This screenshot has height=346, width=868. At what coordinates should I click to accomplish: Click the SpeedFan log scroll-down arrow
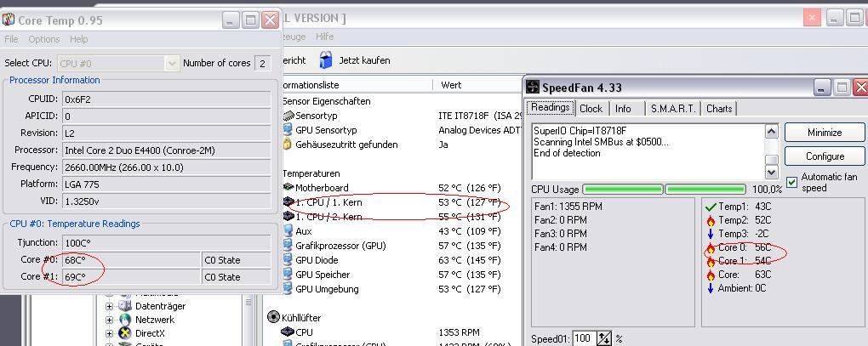(x=771, y=173)
